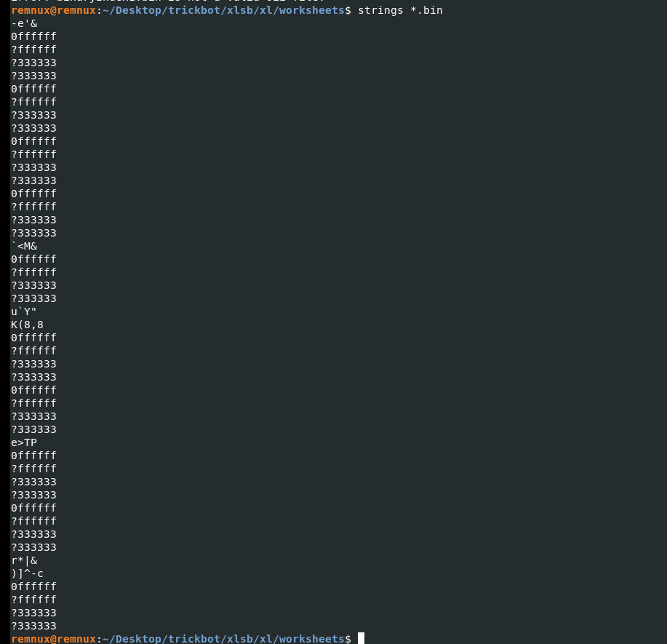Screen dimensions: 667x644
Task: Click the last '?333333' line above bottom prompt
Action: coord(33,626)
